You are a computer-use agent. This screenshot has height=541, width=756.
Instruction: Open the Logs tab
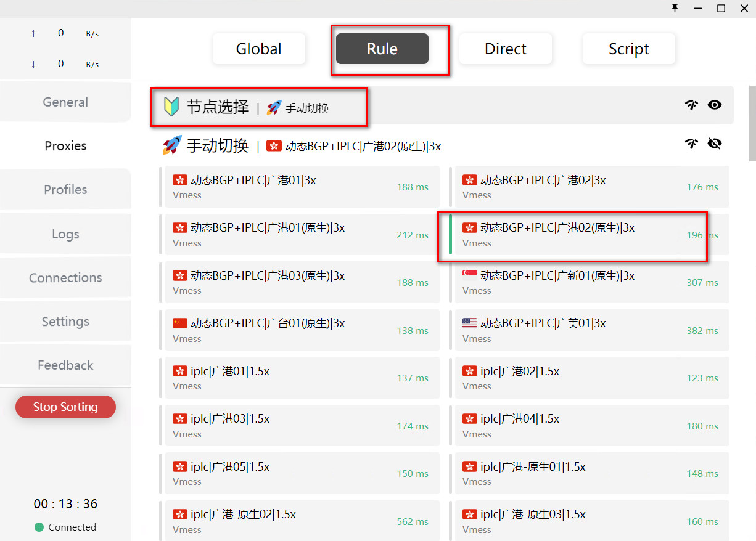[x=65, y=234]
